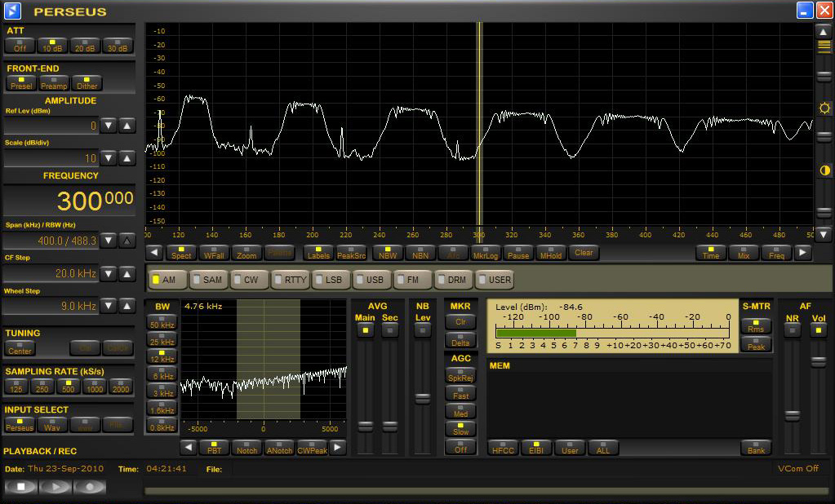The height and width of the screenshot is (504, 835).
Task: Increase CF Step with up arrow
Action: click(127, 273)
